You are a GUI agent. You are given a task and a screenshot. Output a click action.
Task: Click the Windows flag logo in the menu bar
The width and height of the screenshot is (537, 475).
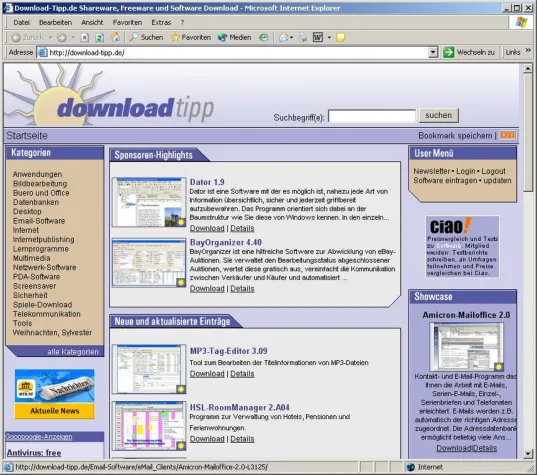[x=521, y=22]
